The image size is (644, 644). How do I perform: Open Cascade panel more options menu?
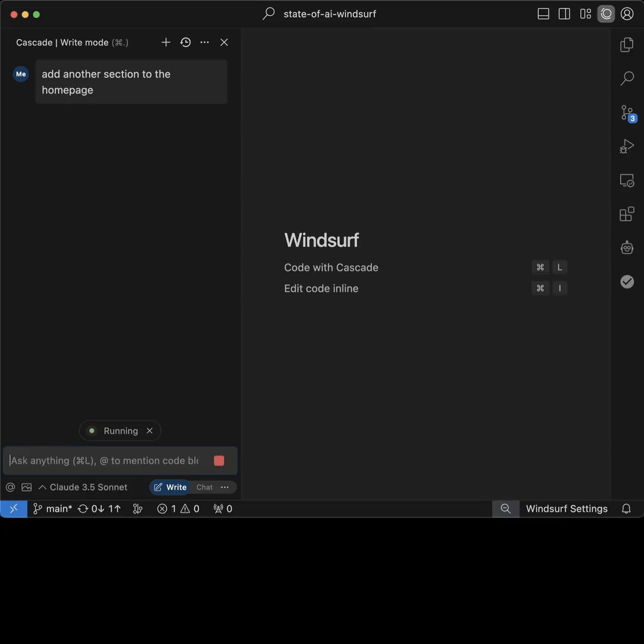pyautogui.click(x=205, y=42)
